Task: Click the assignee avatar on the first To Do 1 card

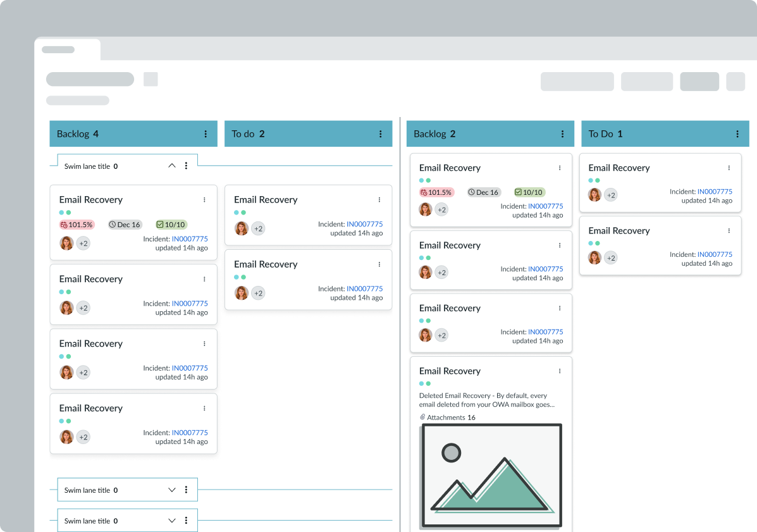Action: click(x=594, y=195)
